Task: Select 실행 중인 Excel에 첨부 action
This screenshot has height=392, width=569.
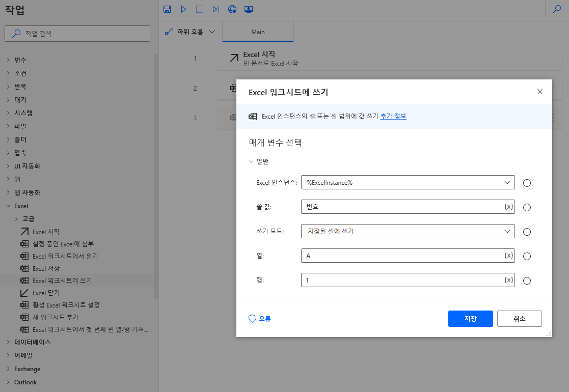Action: 58,244
